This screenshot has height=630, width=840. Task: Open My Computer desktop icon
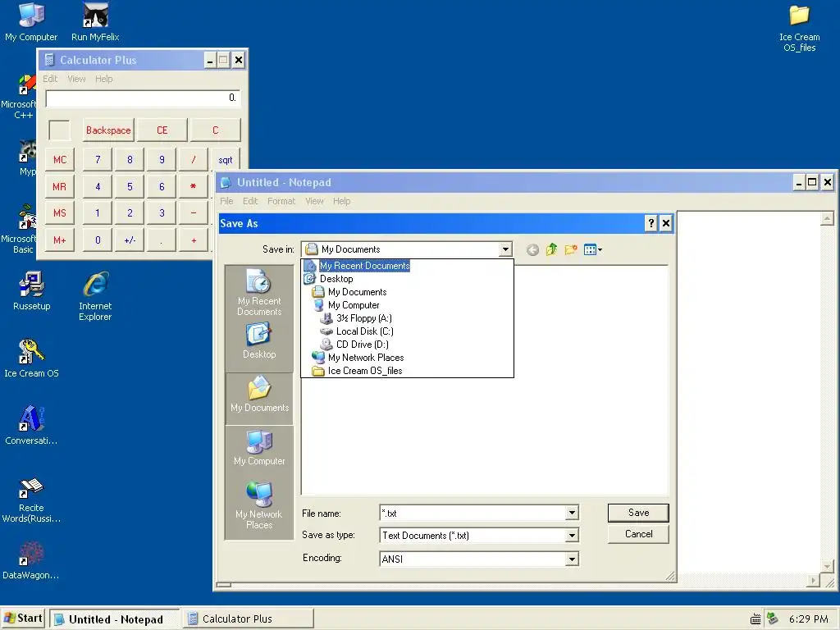pyautogui.click(x=31, y=21)
